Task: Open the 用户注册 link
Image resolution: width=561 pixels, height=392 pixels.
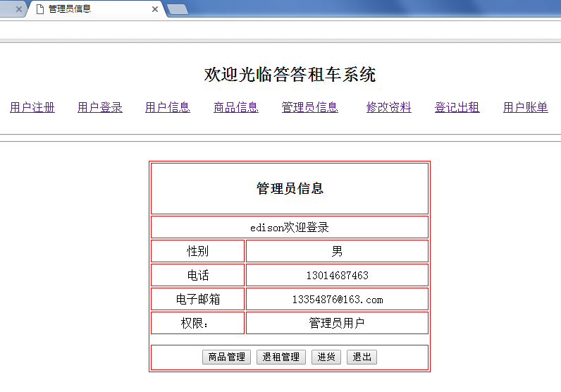Action: 32,107
